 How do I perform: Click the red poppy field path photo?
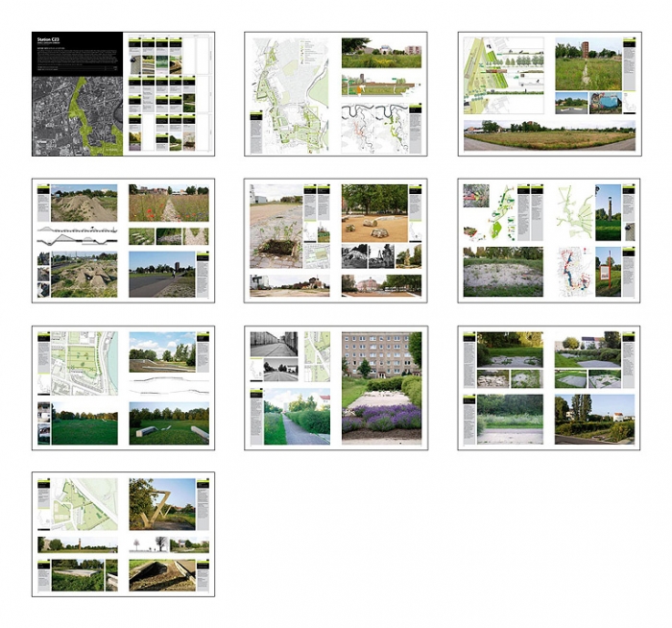(x=169, y=204)
